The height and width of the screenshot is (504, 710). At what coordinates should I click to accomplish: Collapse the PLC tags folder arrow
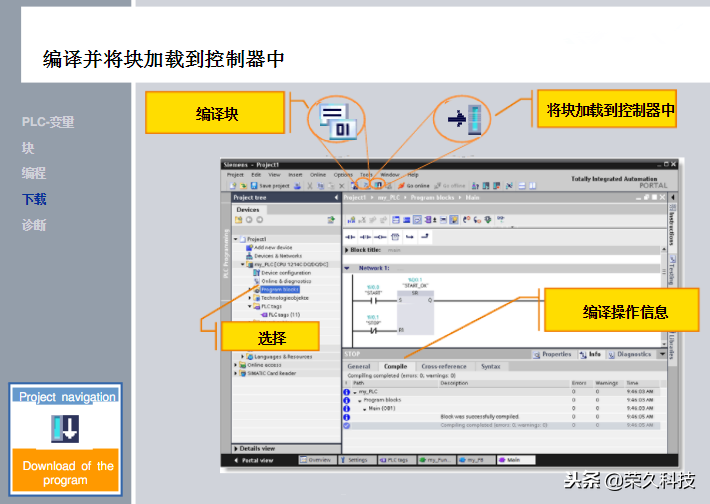tap(249, 307)
